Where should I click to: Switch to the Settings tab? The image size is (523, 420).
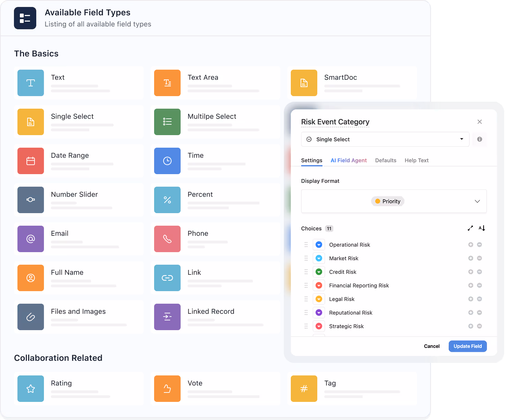(312, 161)
